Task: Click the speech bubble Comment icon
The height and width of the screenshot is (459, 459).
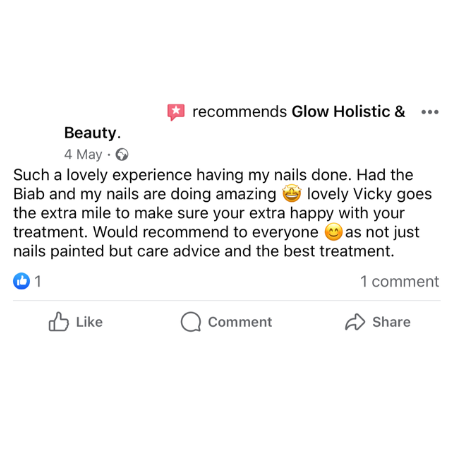Action: (x=191, y=322)
